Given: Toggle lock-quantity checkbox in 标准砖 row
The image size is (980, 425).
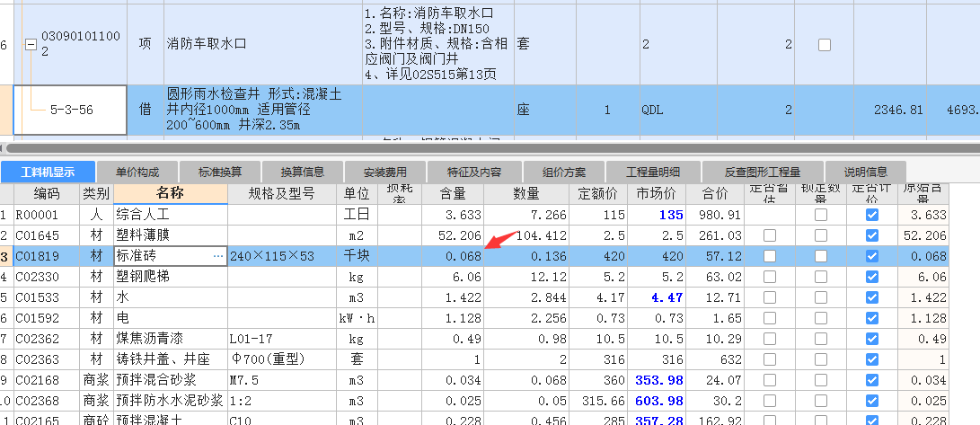Looking at the screenshot, I should [821, 256].
